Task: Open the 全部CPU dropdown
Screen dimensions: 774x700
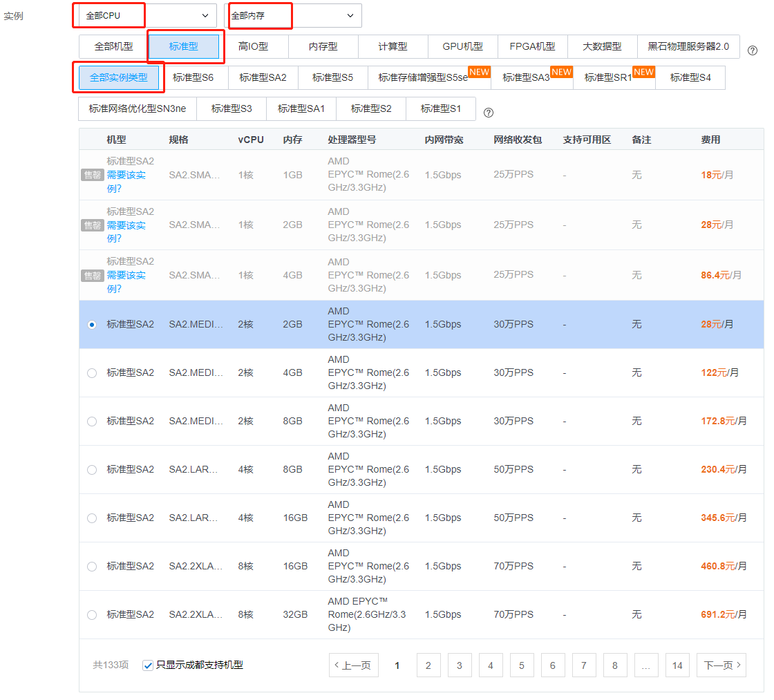Action: coord(147,16)
